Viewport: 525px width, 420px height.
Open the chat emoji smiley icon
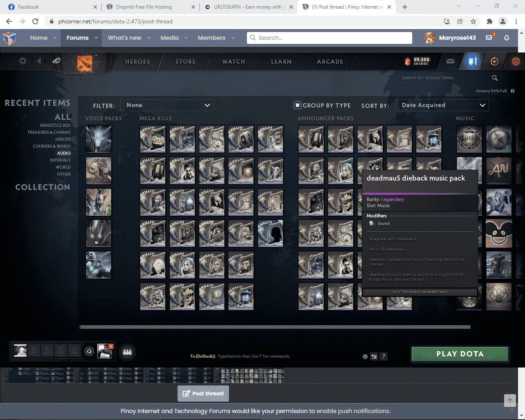365,356
